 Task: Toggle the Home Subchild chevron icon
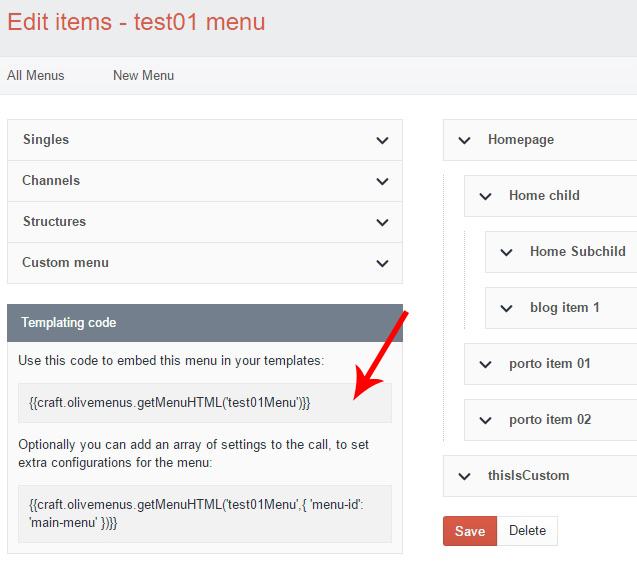pyautogui.click(x=506, y=253)
